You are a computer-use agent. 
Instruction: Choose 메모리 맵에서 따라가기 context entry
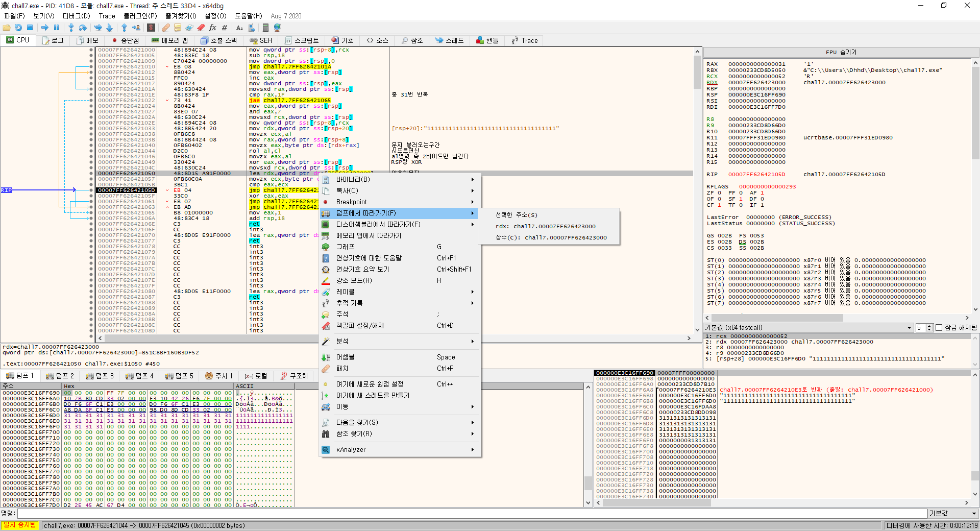click(x=400, y=235)
